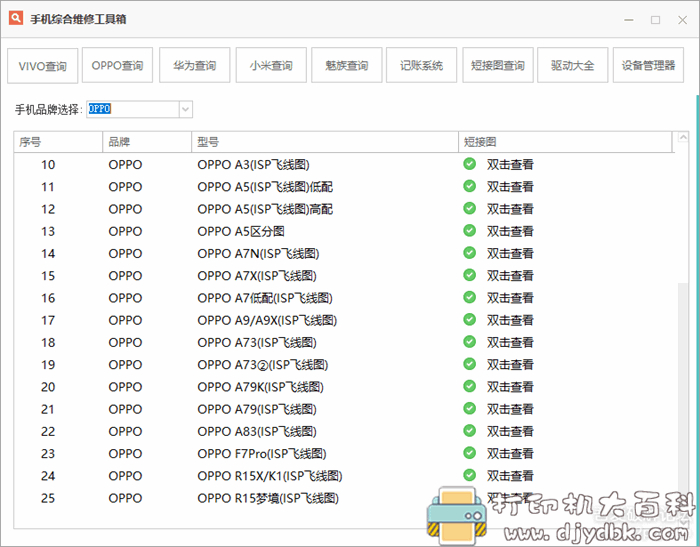Click green check icon for OPPO A3 row

point(469,164)
